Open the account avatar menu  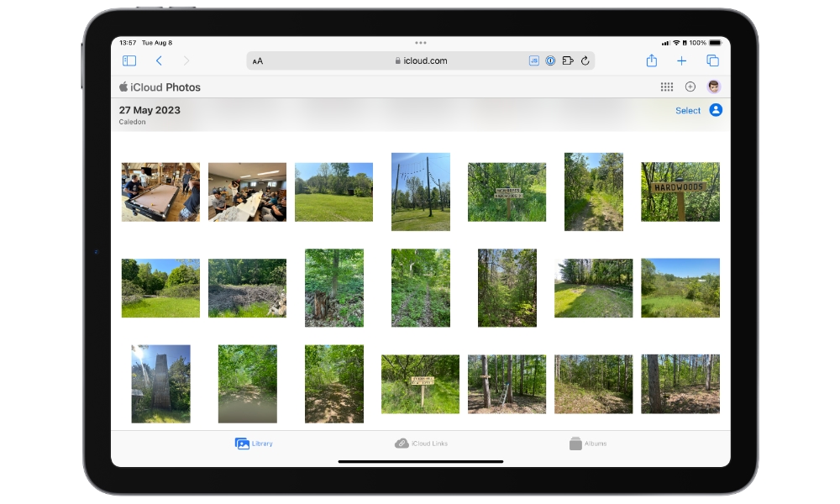pyautogui.click(x=714, y=87)
